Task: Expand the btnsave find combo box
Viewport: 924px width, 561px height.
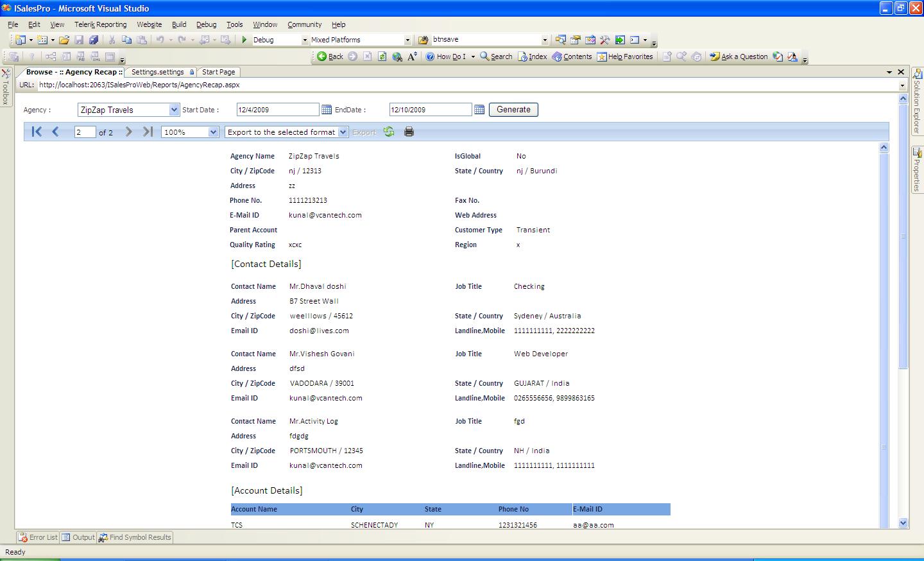Action: click(x=545, y=40)
